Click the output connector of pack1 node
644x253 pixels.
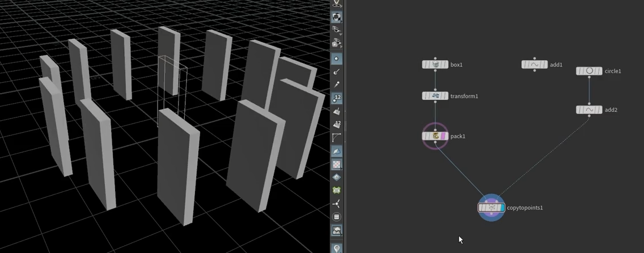(x=435, y=142)
